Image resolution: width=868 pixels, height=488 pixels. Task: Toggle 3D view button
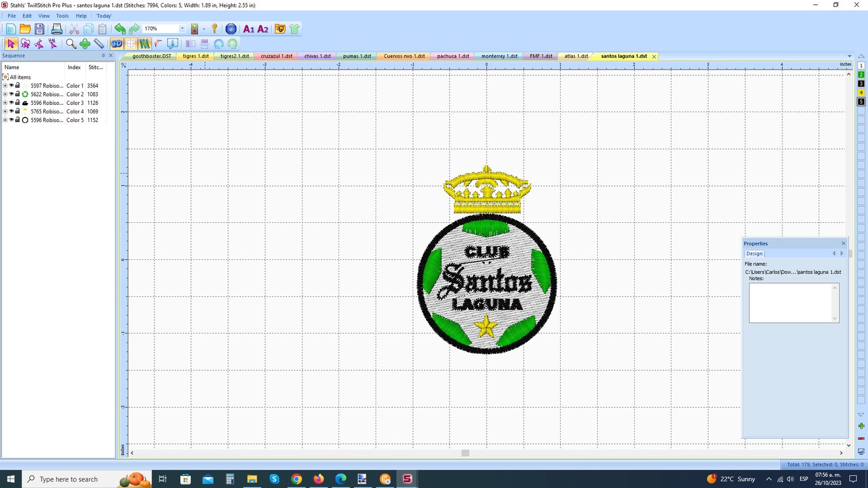click(x=117, y=43)
